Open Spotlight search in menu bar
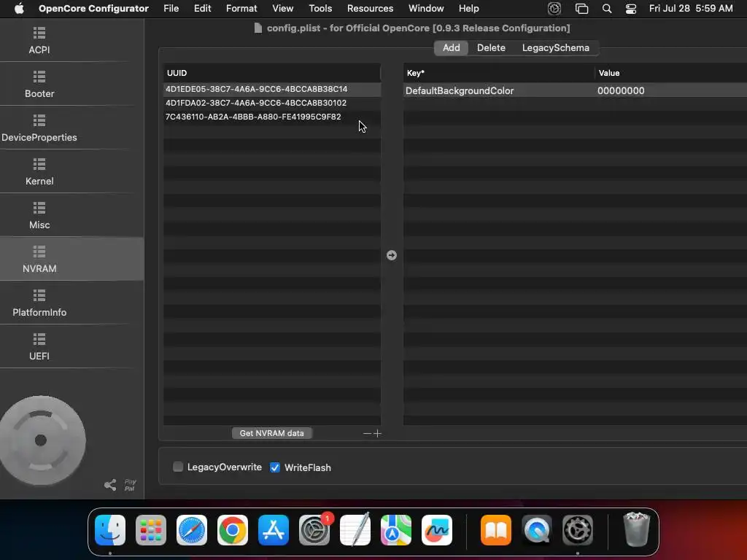Image resolution: width=747 pixels, height=560 pixels. [x=607, y=9]
